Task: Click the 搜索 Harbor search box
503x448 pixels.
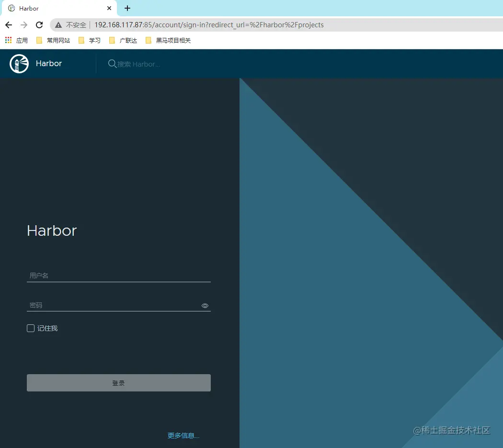Action: point(138,64)
